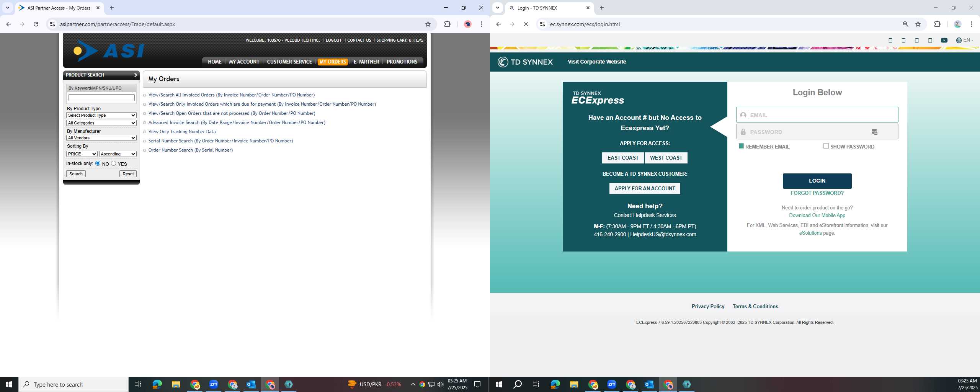This screenshot has width=980, height=392.
Task: Reload the ASI Partner Access page
Action: (x=36, y=24)
